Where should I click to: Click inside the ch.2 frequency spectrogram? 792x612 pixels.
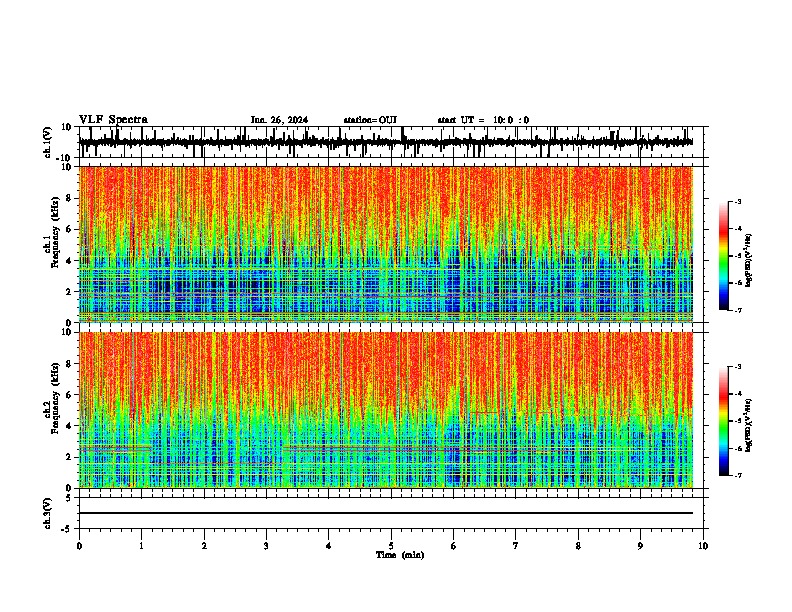pyautogui.click(x=386, y=410)
